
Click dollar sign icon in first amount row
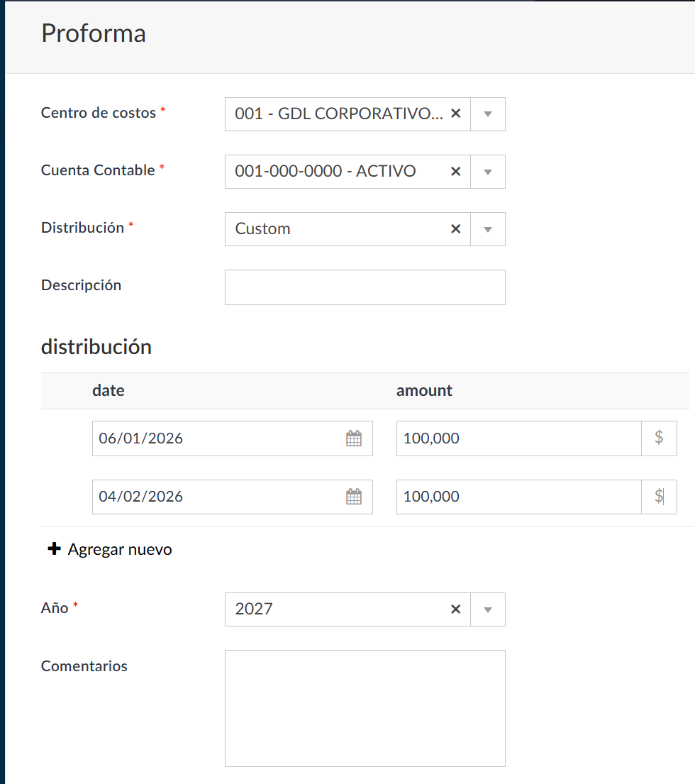659,438
